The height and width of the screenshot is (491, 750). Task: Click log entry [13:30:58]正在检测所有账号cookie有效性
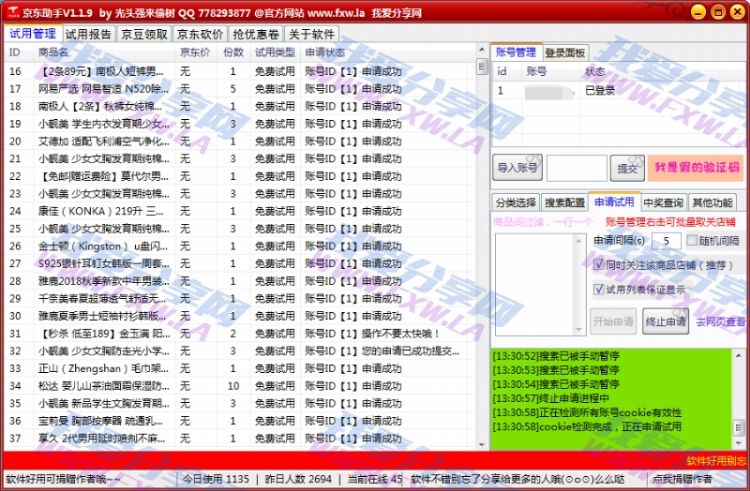(x=587, y=413)
